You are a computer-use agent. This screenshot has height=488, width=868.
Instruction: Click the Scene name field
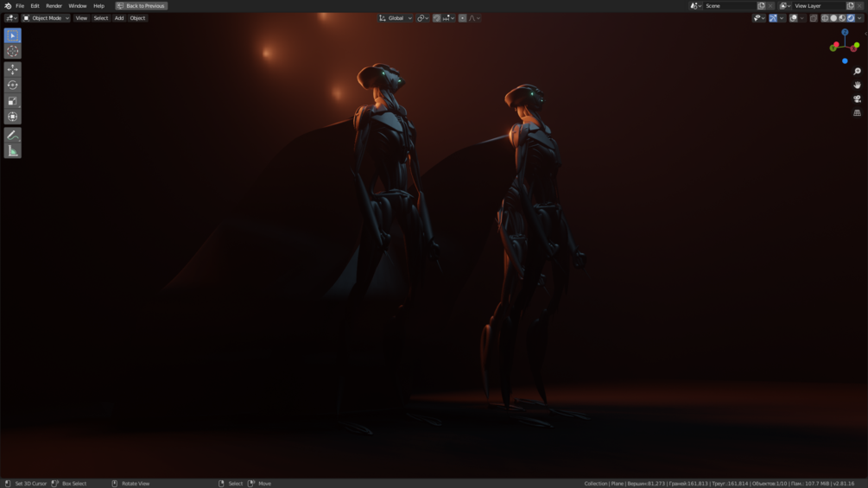point(729,5)
